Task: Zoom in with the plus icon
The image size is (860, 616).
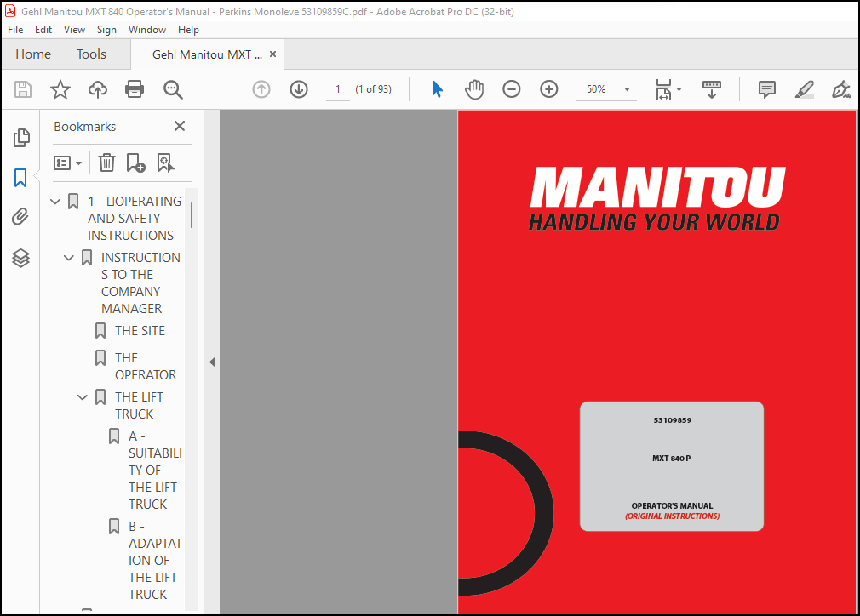Action: click(549, 88)
